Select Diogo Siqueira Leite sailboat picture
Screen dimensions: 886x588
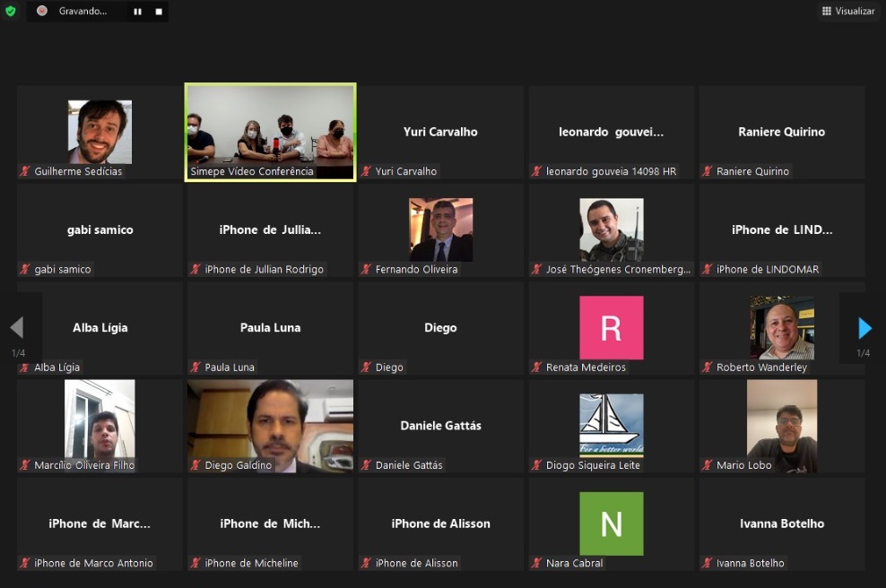(611, 425)
